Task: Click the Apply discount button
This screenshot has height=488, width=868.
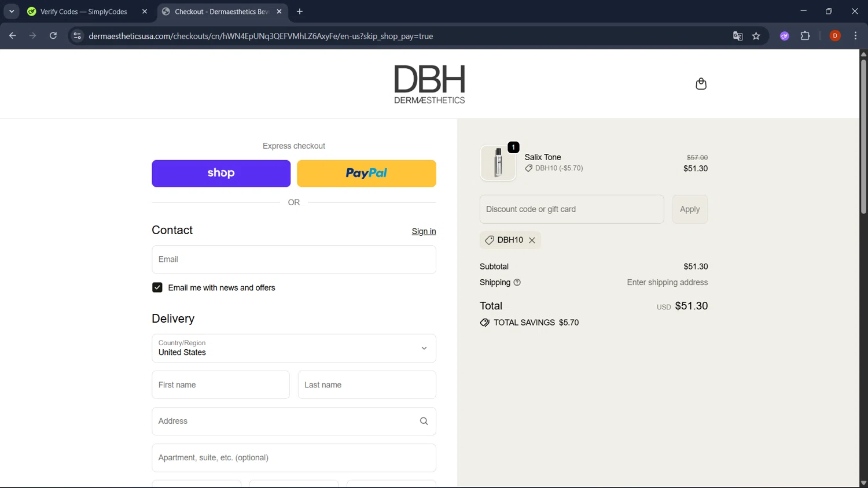Action: [x=690, y=209]
